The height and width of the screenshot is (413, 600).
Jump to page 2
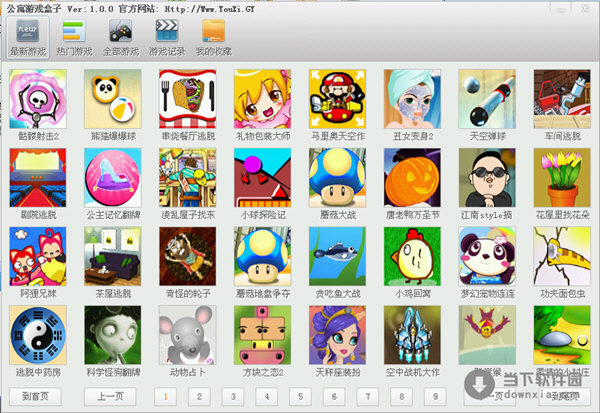199,397
